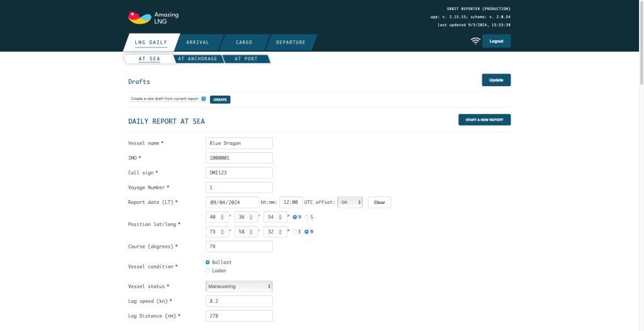The height and width of the screenshot is (331, 644).
Task: Focus the Course degrees field
Action: coord(239,247)
